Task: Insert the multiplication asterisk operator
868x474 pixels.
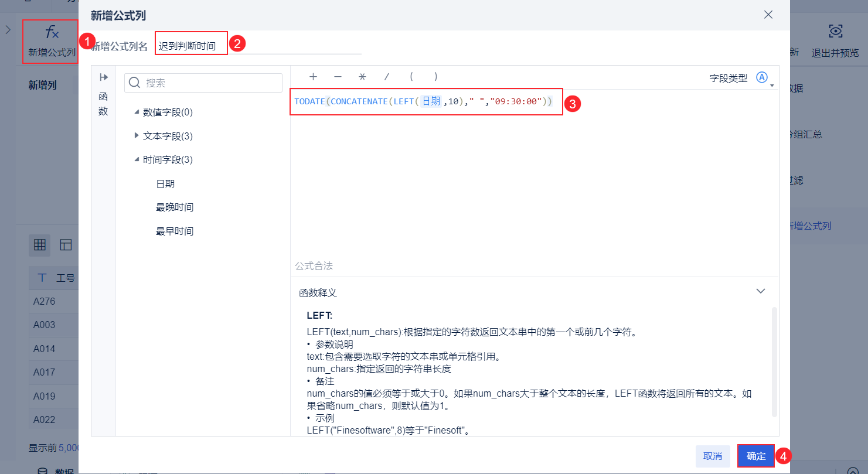Action: click(x=362, y=77)
